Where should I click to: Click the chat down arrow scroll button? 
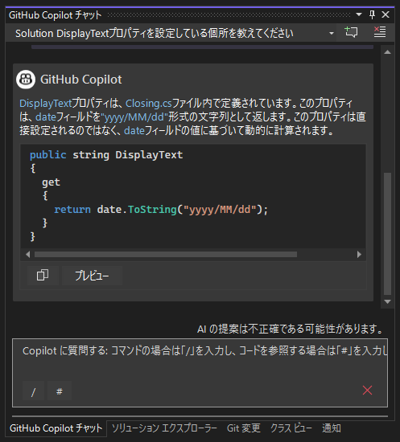[x=387, y=302]
